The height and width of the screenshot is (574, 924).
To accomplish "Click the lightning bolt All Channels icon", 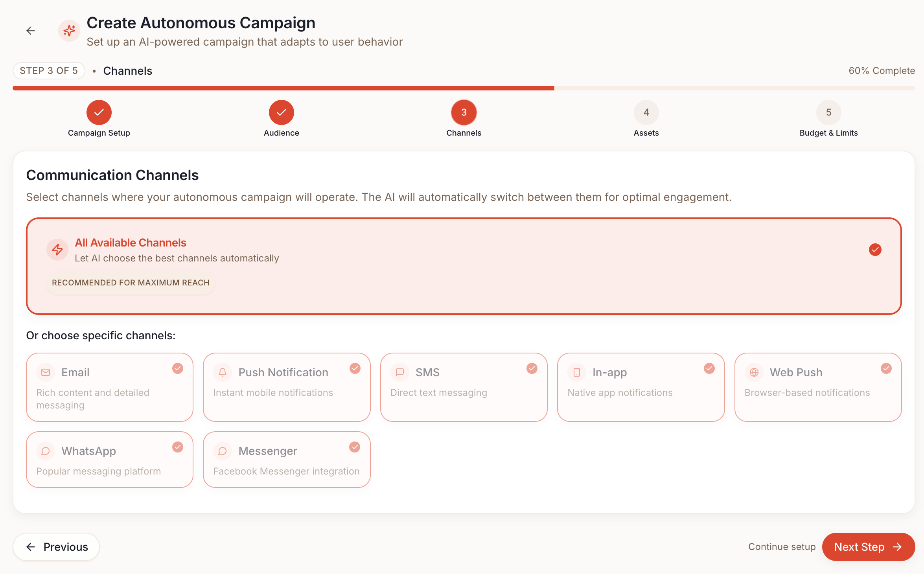I will [57, 250].
